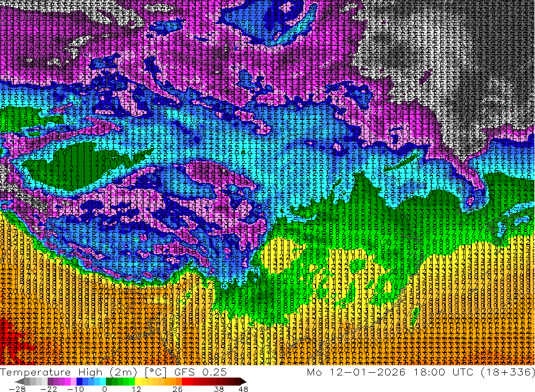This screenshot has width=535, height=392.
Task: Click the "38" legend value
Action: pyautogui.click(x=219, y=389)
